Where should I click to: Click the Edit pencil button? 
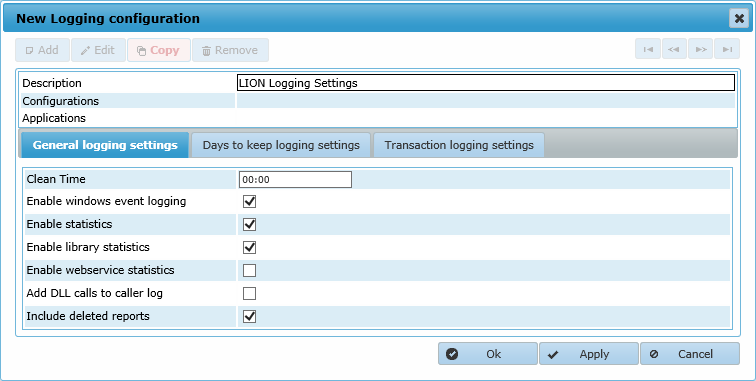tap(98, 50)
